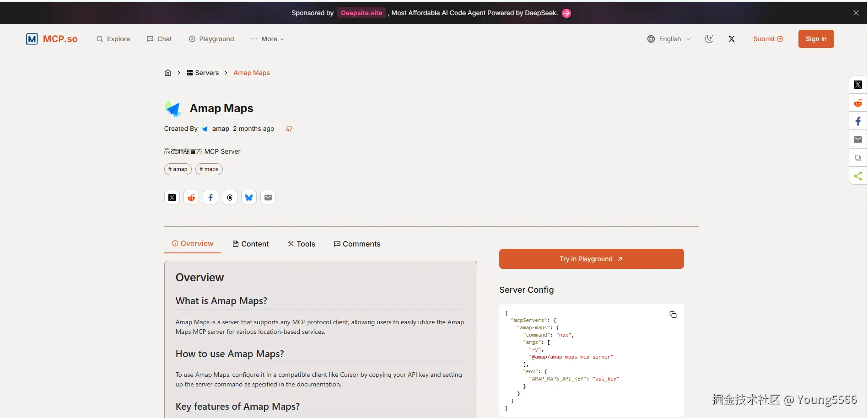Share on X from the floating side bar
Image resolution: width=868 pixels, height=418 pixels.
coord(858,85)
